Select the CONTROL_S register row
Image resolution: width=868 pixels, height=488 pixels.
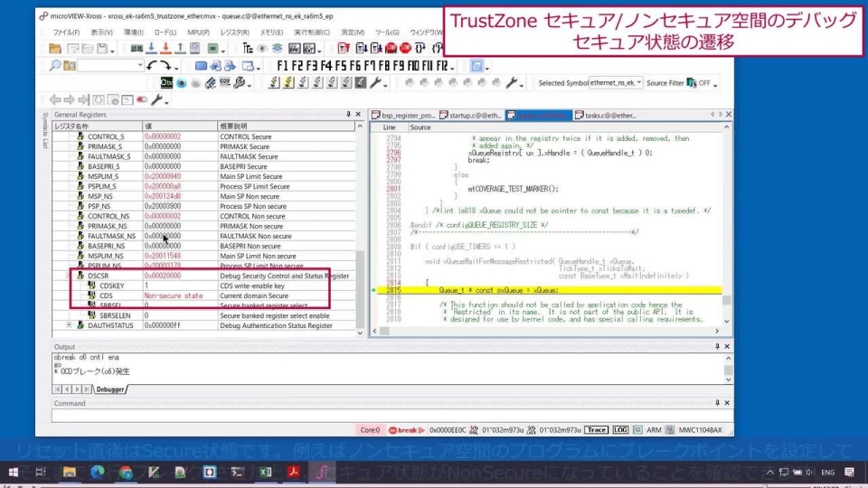point(203,136)
